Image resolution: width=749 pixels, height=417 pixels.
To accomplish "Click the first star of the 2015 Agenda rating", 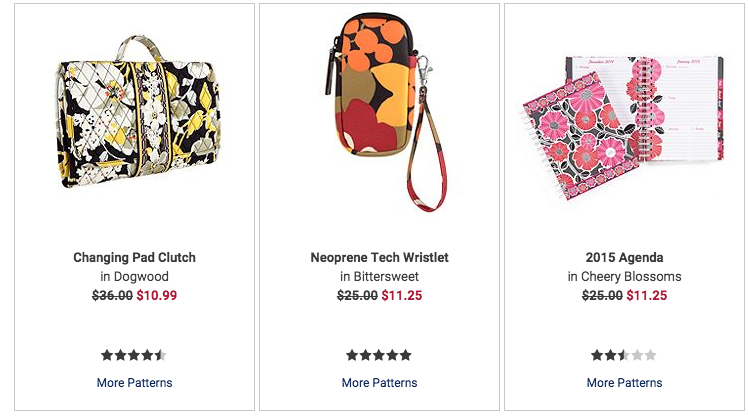I will [x=597, y=355].
